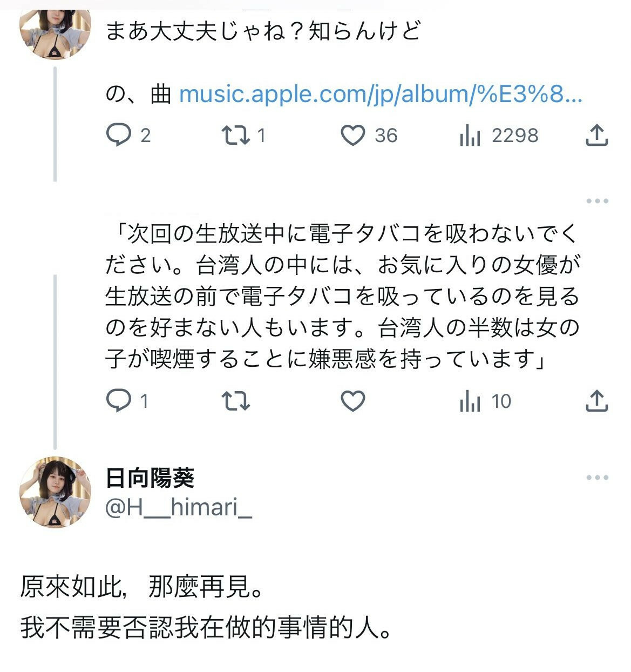
Task: Open the tweet text starting 次回の生放送中に
Action: click(x=341, y=296)
